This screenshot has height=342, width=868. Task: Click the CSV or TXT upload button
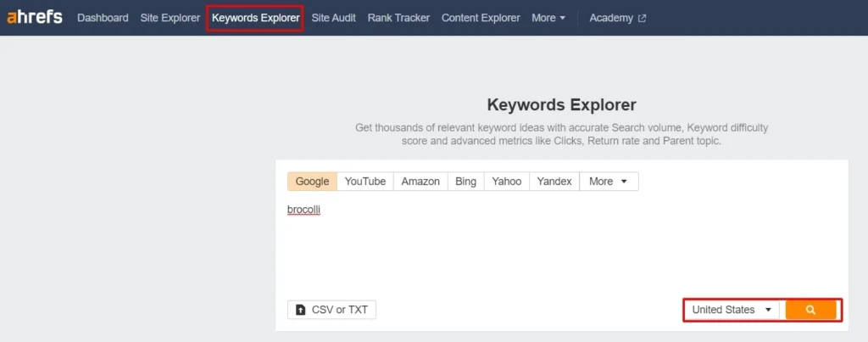pyautogui.click(x=331, y=310)
